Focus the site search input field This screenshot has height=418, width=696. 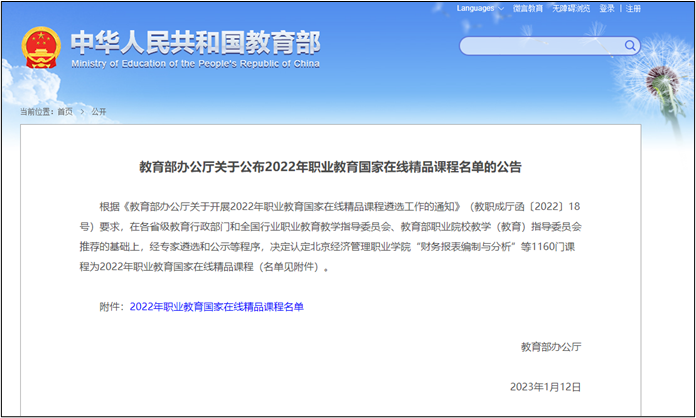click(540, 46)
